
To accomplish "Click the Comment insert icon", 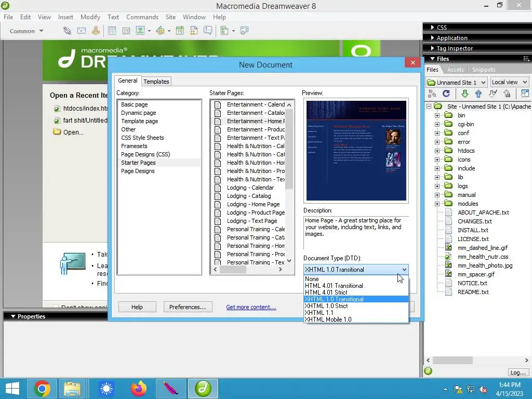I will coord(208,31).
